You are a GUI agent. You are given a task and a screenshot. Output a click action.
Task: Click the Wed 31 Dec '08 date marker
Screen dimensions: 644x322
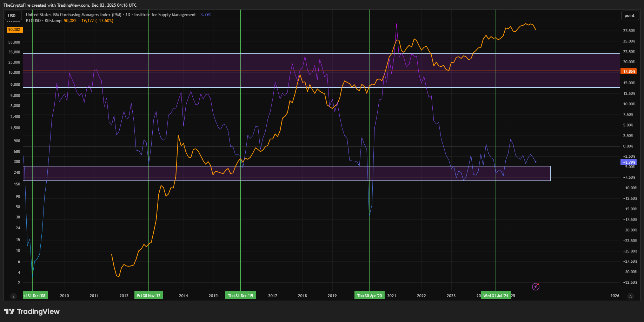[x=35, y=295]
